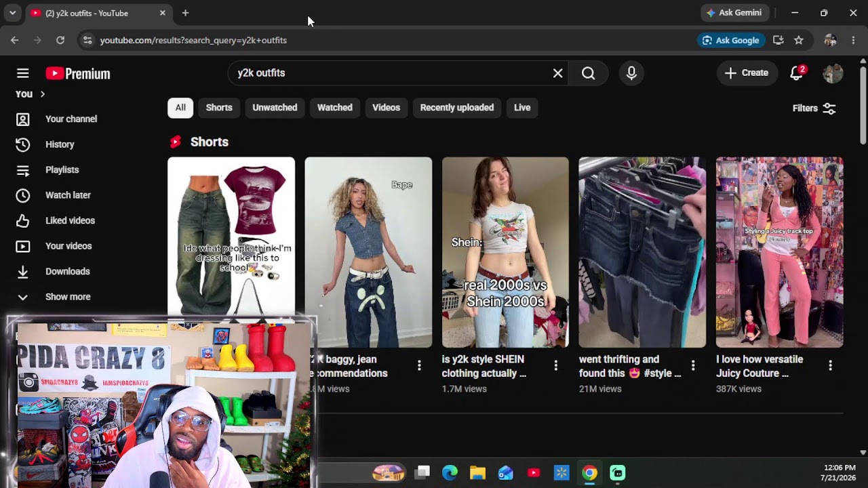Screen dimensions: 868x488
Task: Open the YouTube hamburger guide menu
Action: [23, 73]
